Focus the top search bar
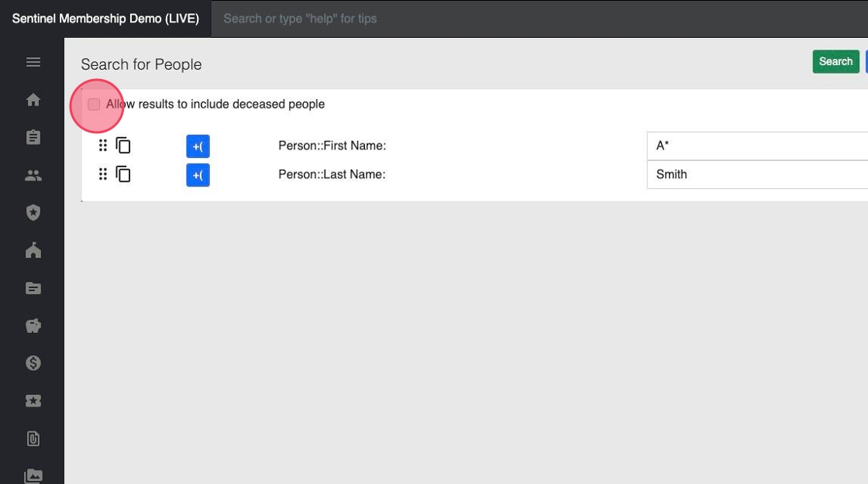 click(x=465, y=19)
